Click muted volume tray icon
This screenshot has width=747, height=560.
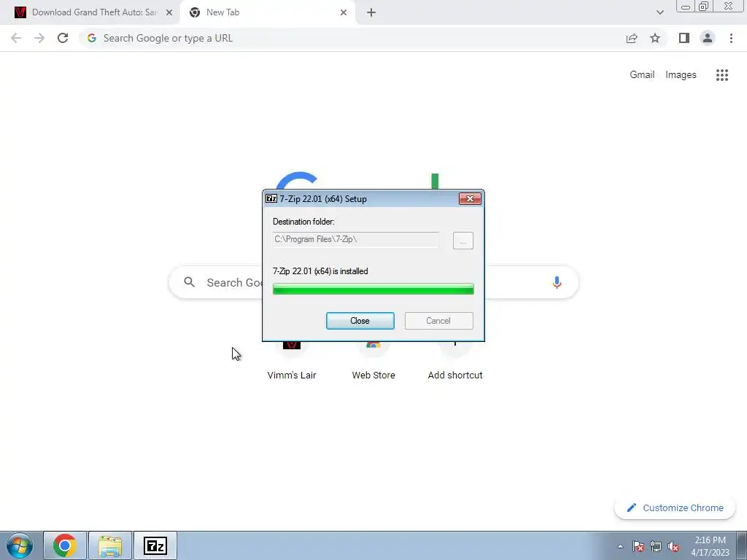point(673,546)
